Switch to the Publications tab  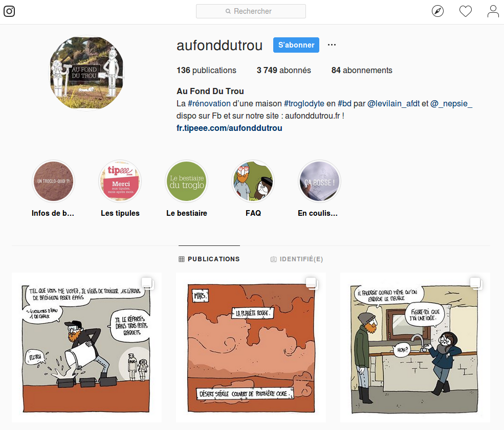pos(209,259)
